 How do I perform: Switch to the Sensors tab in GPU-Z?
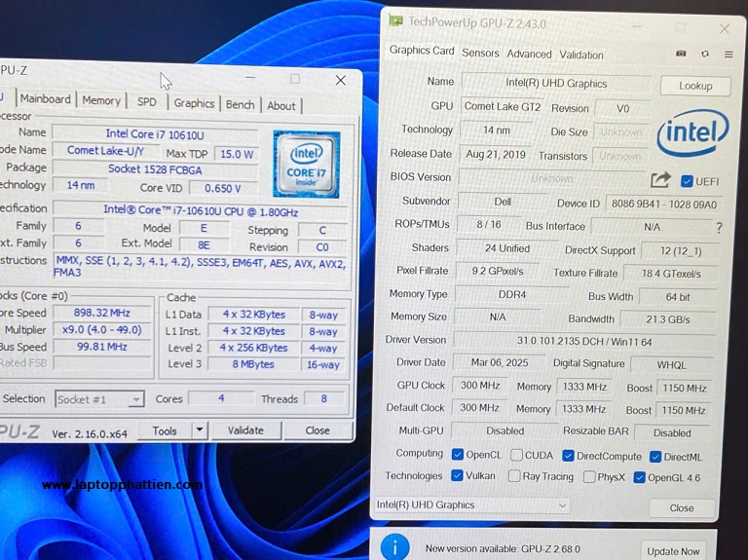pyautogui.click(x=480, y=54)
